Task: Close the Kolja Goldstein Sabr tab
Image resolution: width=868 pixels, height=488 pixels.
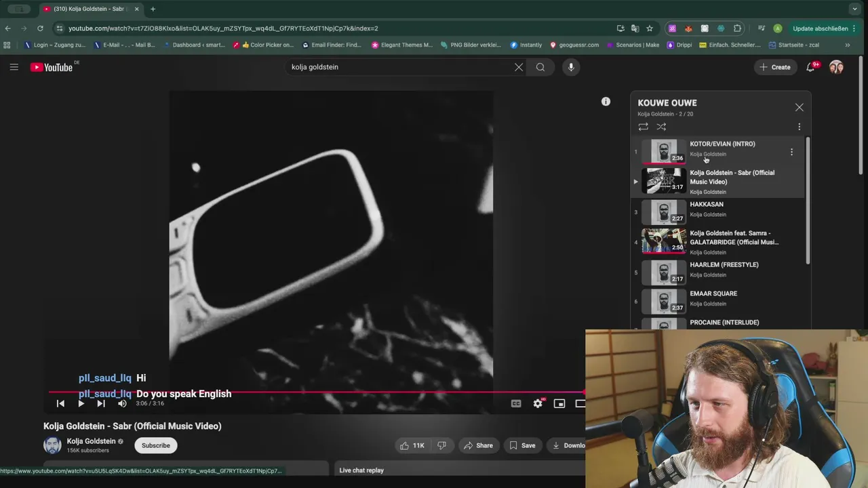Action: click(136, 9)
